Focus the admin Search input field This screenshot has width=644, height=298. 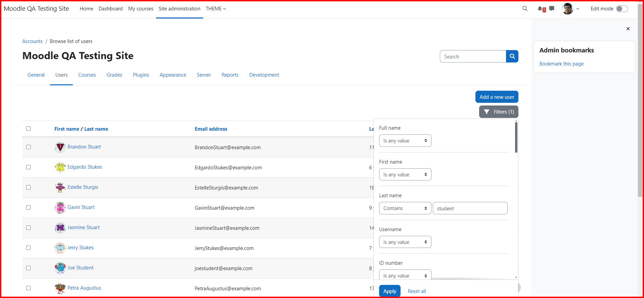(x=473, y=56)
